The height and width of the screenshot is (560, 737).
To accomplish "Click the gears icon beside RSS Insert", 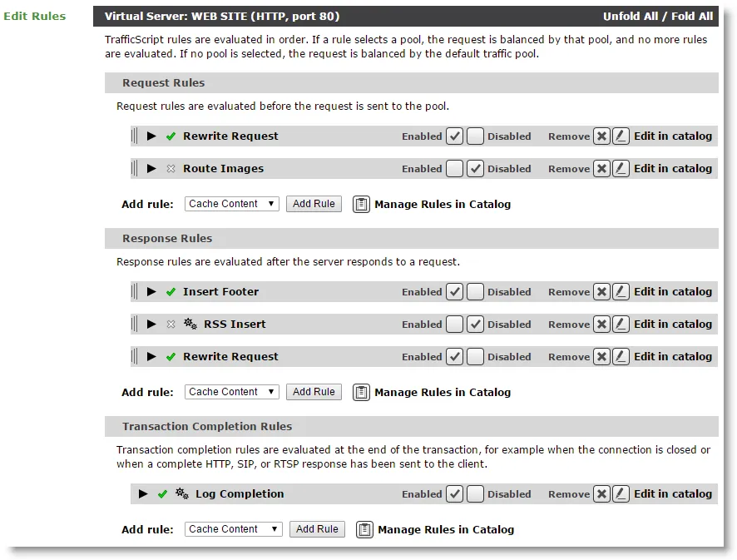I will [190, 324].
